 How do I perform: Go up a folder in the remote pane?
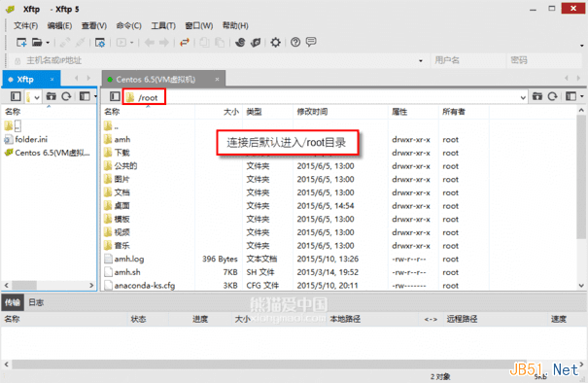(x=537, y=97)
